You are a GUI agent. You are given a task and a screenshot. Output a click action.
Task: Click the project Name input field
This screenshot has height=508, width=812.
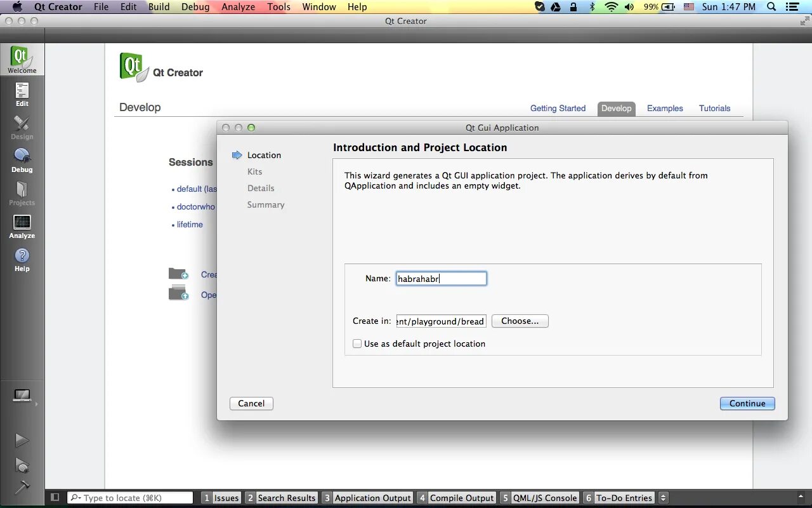[442, 279]
